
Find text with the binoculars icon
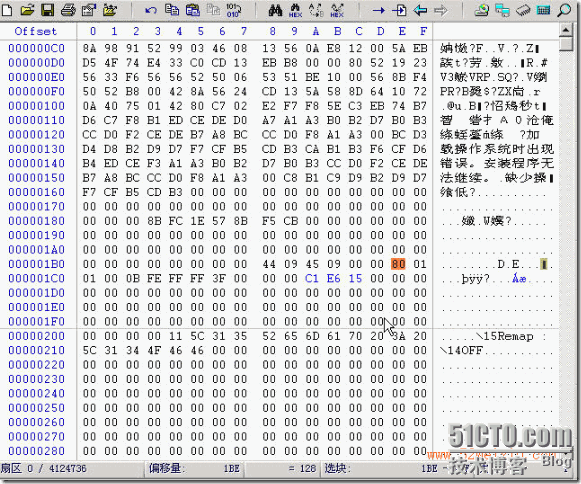(x=275, y=10)
